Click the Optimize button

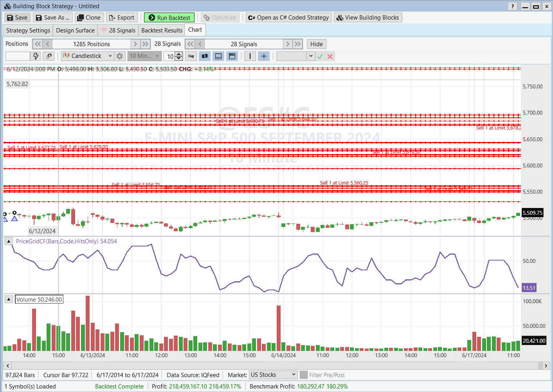coord(220,18)
